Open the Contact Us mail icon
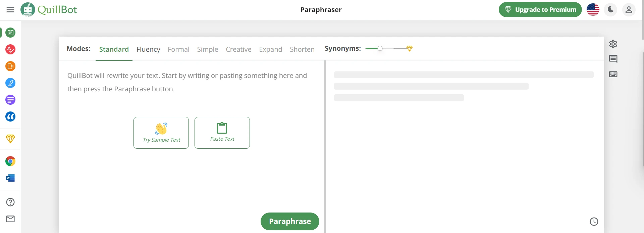 (10, 219)
